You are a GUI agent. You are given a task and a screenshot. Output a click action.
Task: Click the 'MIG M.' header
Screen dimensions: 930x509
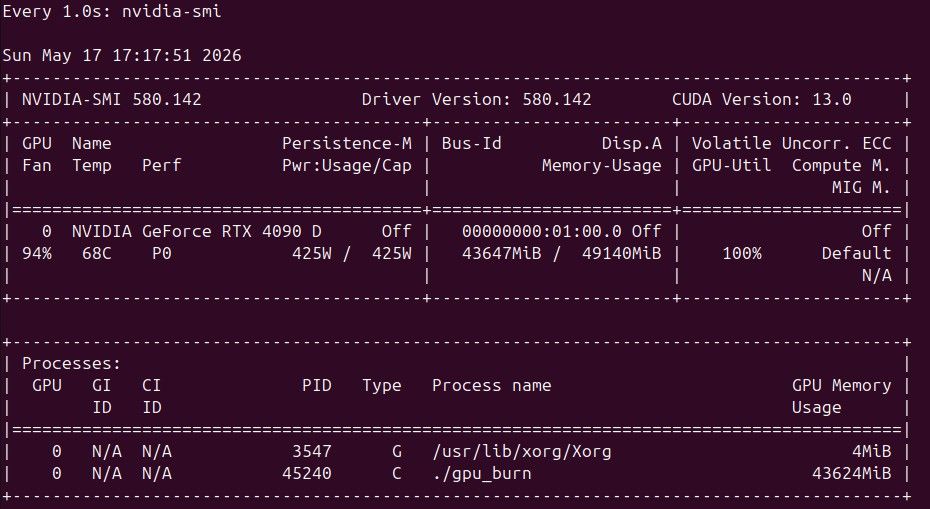pyautogui.click(x=861, y=187)
